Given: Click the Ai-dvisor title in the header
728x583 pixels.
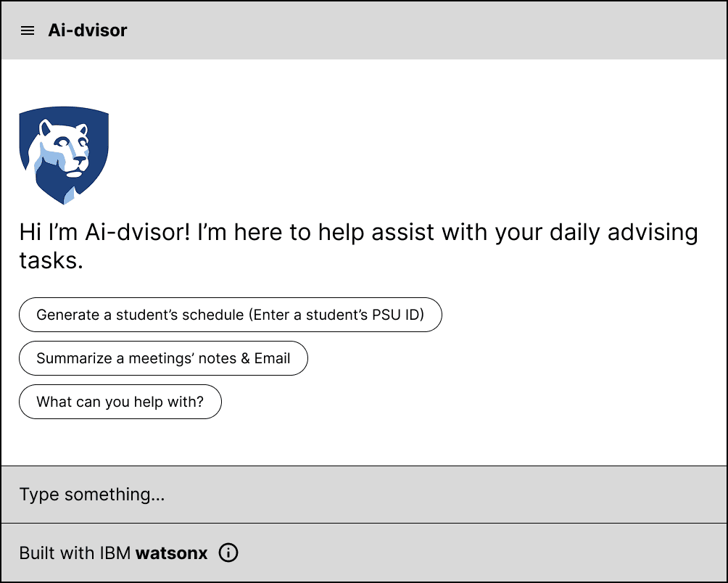Looking at the screenshot, I should pos(88,30).
